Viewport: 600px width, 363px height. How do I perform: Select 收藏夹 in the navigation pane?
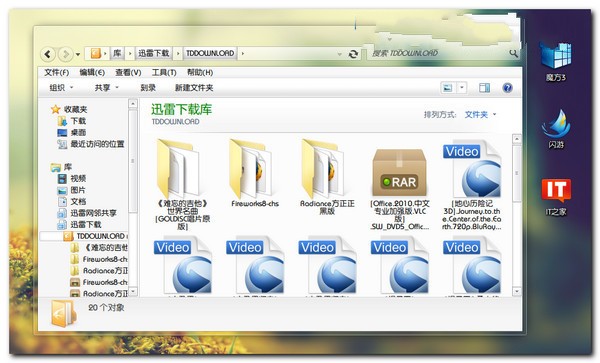[69, 109]
